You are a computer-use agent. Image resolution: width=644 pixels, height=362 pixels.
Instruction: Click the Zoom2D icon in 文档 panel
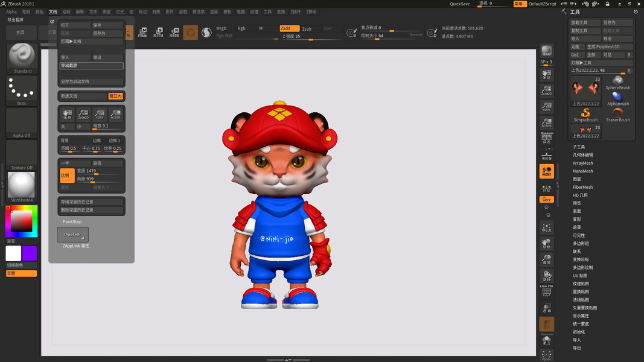click(x=83, y=114)
